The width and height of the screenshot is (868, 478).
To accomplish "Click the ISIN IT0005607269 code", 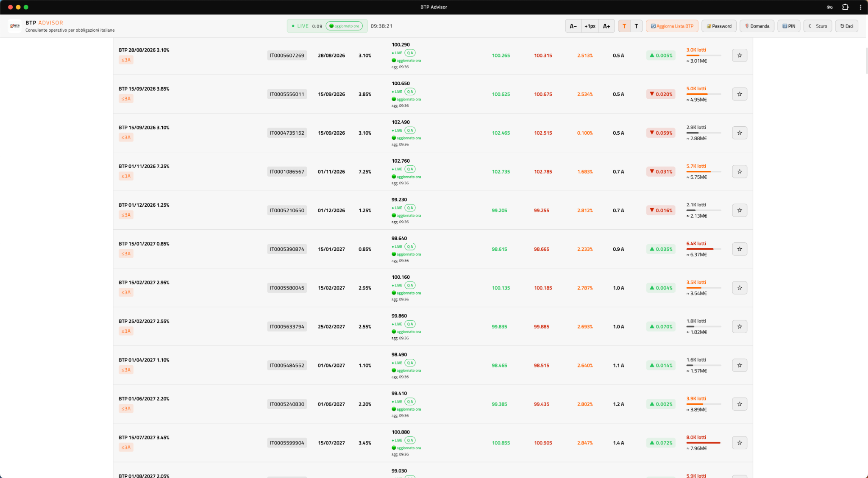I will [287, 55].
